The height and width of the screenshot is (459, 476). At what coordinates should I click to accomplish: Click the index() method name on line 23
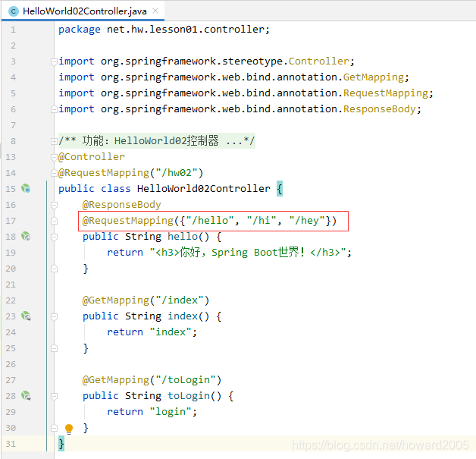(x=183, y=316)
